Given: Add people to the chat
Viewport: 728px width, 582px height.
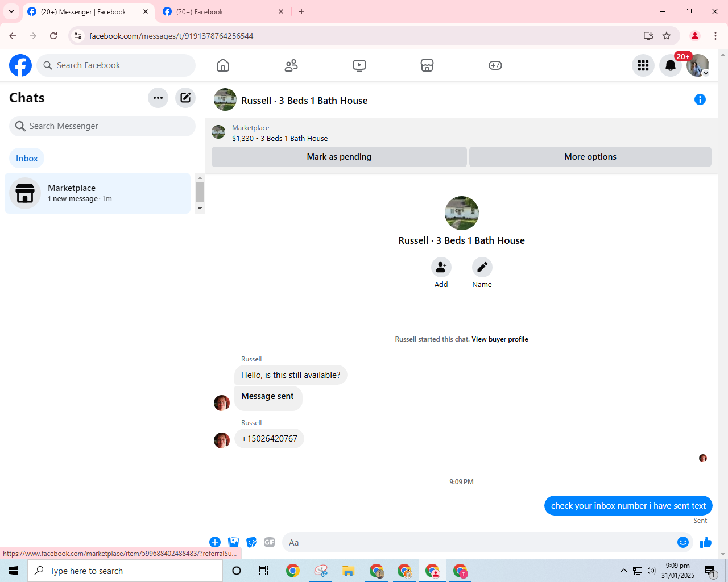Looking at the screenshot, I should coord(441,267).
